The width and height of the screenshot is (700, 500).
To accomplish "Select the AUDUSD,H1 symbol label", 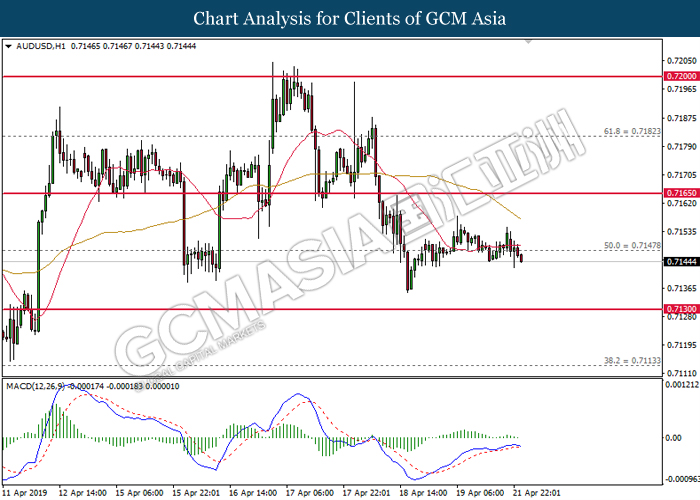I will pyautogui.click(x=41, y=46).
